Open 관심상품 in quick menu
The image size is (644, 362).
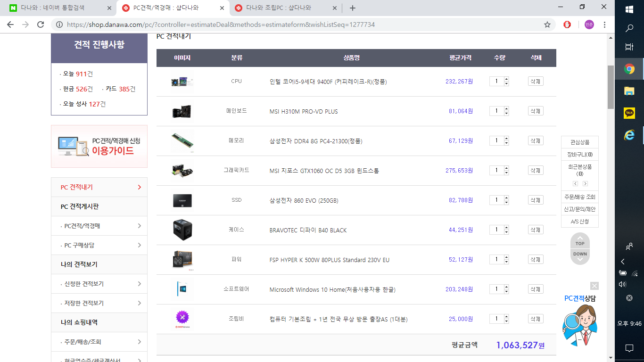click(580, 142)
